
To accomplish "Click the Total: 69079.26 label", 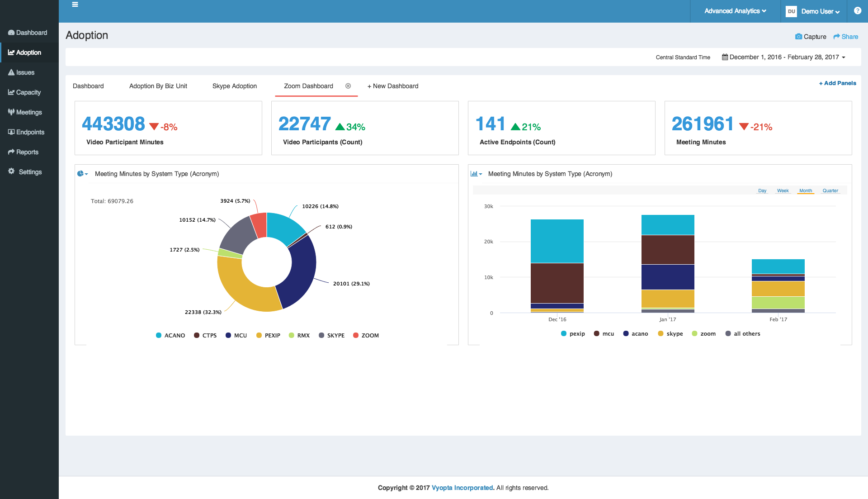I will 112,201.
